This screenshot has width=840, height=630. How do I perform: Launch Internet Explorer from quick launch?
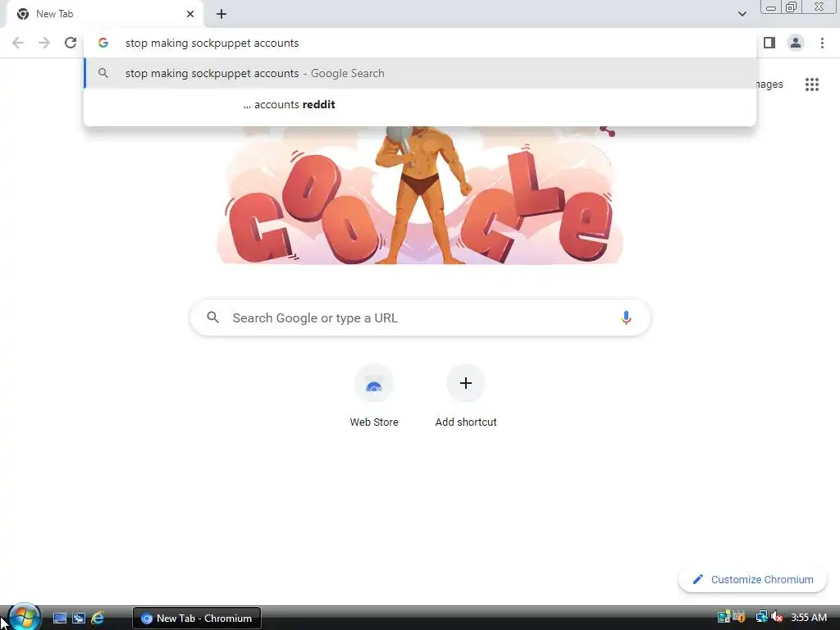[x=98, y=619]
